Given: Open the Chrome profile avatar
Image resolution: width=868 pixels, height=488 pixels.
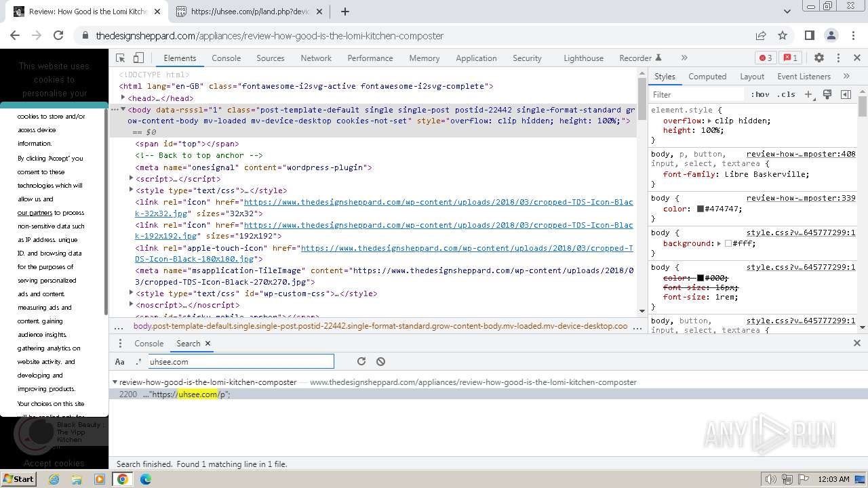Looking at the screenshot, I should [x=831, y=35].
